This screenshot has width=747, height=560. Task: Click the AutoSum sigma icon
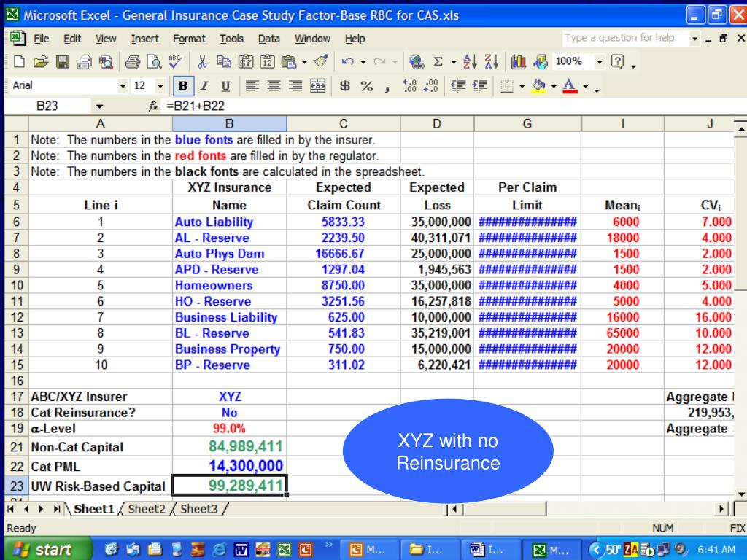click(x=438, y=61)
